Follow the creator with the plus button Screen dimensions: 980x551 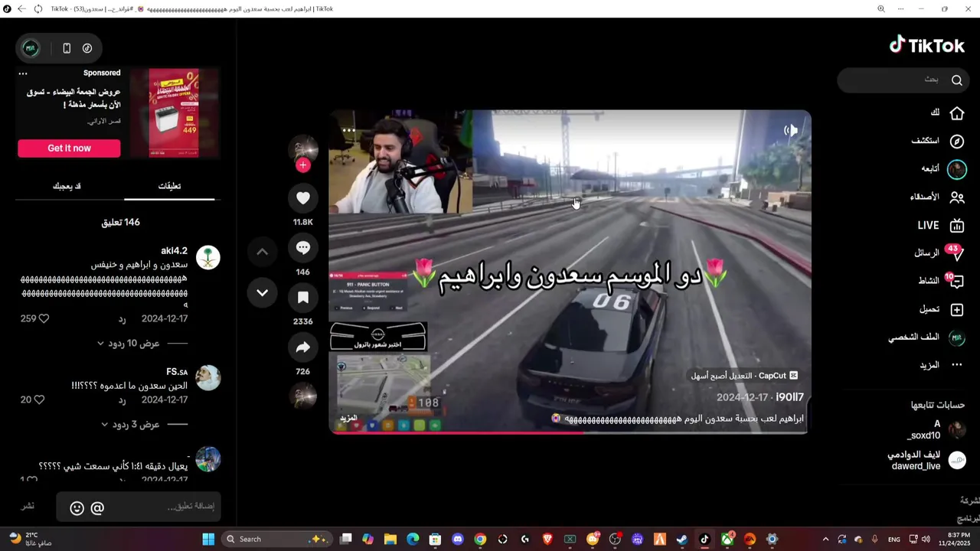tap(303, 165)
